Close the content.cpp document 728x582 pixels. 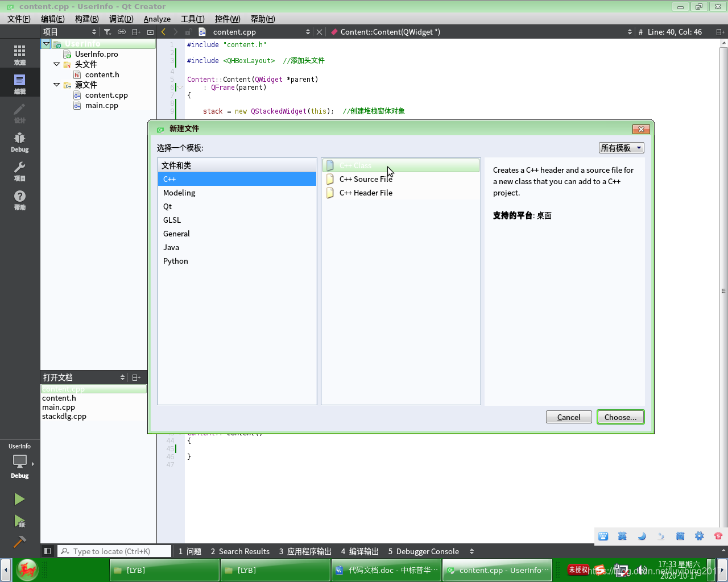[x=320, y=32]
